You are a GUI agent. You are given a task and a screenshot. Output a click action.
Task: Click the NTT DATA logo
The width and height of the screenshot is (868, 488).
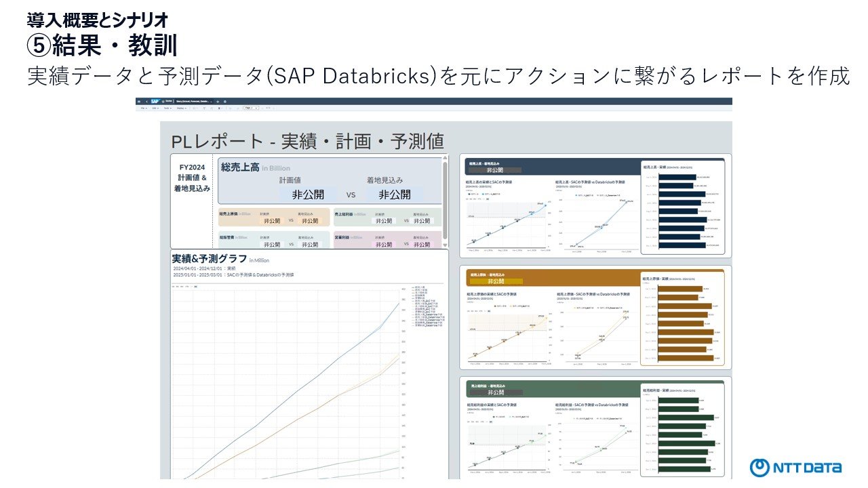[795, 467]
